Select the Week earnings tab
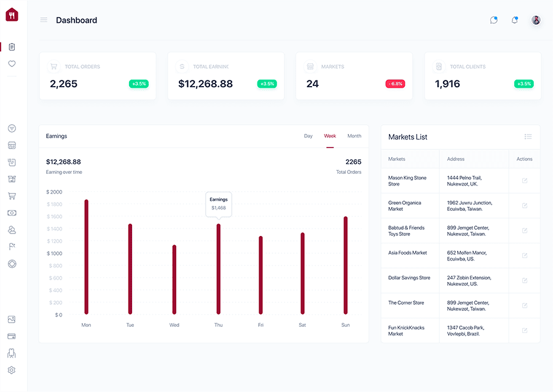 point(330,136)
